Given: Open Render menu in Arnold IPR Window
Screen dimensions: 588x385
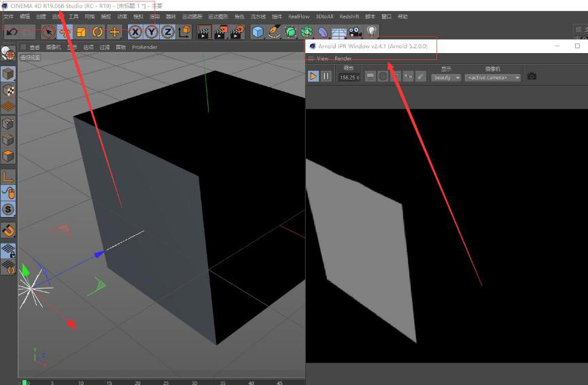Looking at the screenshot, I should coord(343,58).
